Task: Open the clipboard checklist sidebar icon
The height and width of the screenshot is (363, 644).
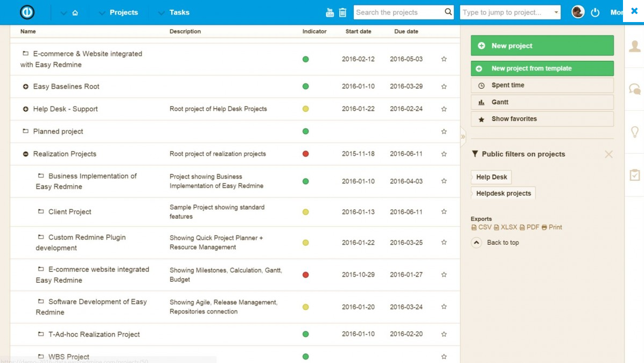Action: click(634, 175)
